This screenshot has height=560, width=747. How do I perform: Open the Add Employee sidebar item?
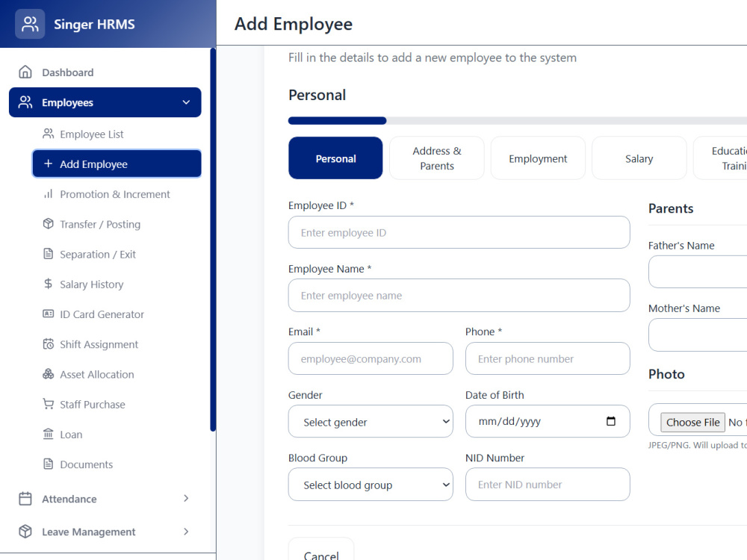coord(117,164)
